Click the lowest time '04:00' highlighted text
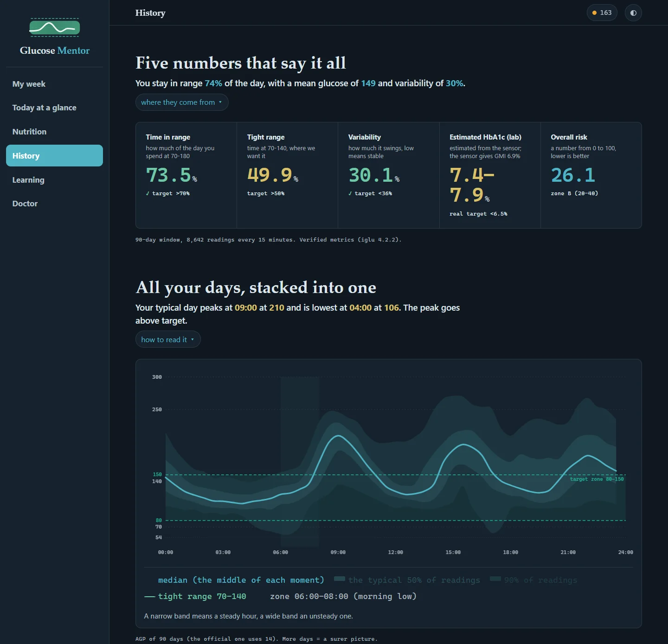The height and width of the screenshot is (644, 668). point(360,308)
